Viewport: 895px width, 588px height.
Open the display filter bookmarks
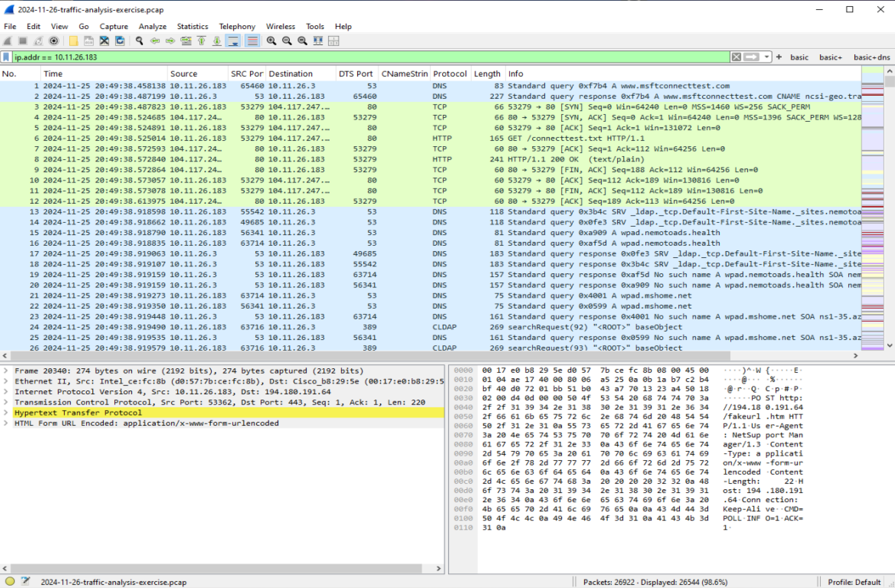6,57
